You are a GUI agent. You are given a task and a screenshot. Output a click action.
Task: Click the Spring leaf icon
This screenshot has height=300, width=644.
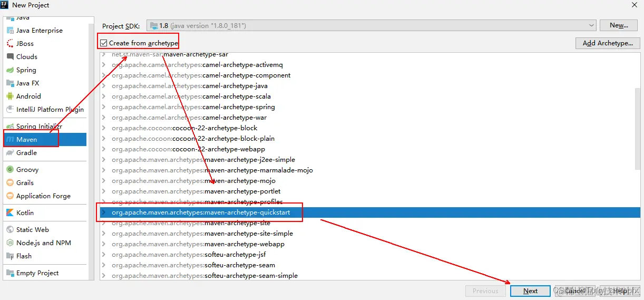pos(11,70)
